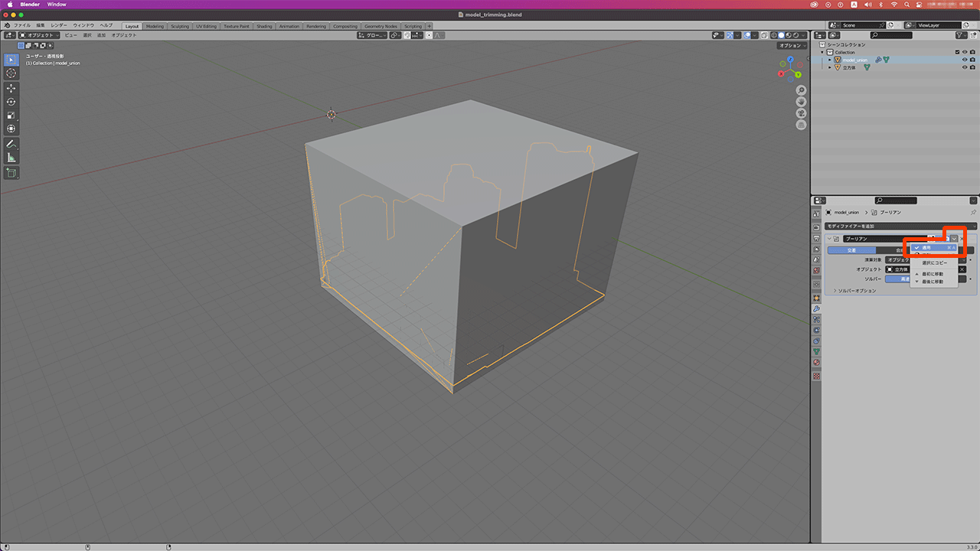Select the Rotate tool
Image resolution: width=980 pixels, height=551 pixels.
[11, 102]
